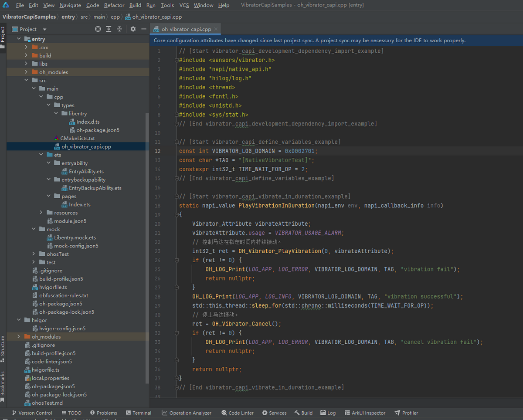The width and height of the screenshot is (523, 420).
Task: Click the Select Opened File locate icon
Action: [x=98, y=29]
